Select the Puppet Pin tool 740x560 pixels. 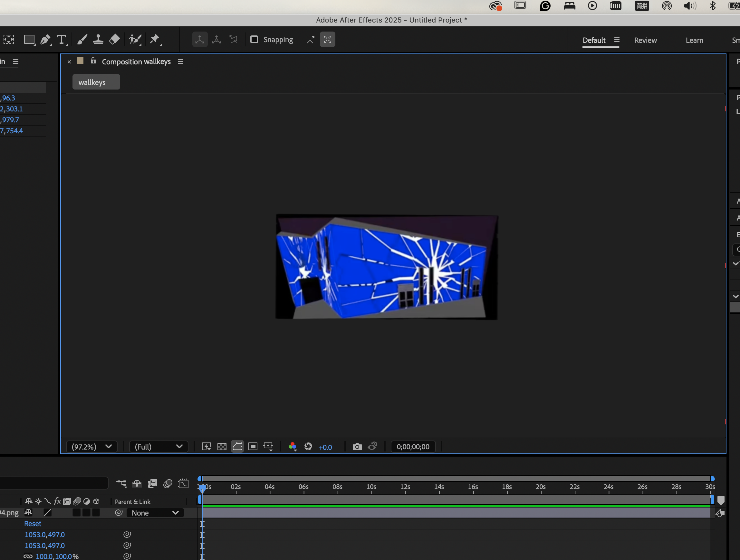coord(155,40)
